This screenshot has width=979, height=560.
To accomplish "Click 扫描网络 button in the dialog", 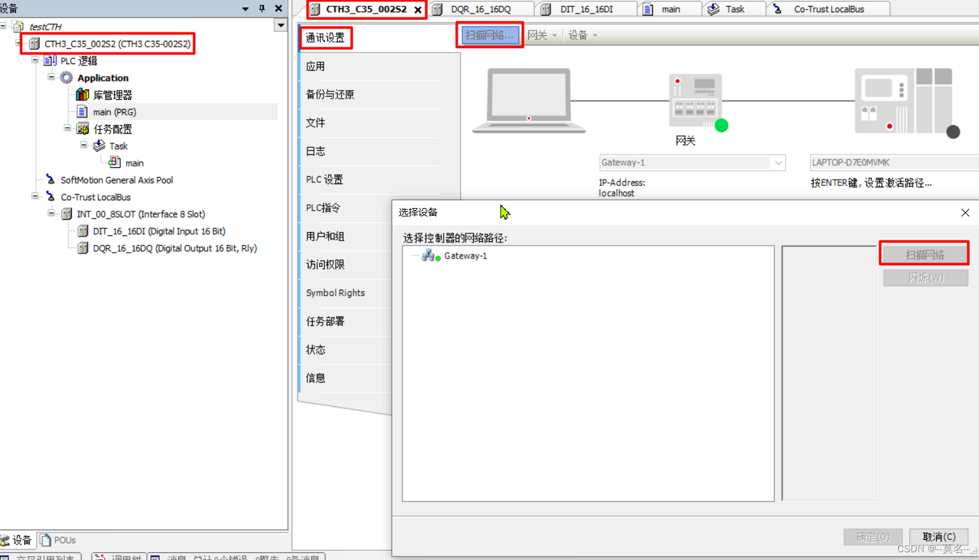I will tap(925, 253).
